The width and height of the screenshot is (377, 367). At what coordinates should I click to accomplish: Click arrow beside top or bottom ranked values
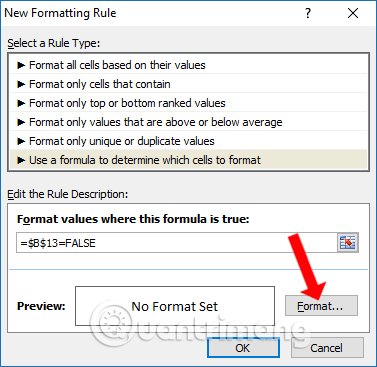coord(21,103)
